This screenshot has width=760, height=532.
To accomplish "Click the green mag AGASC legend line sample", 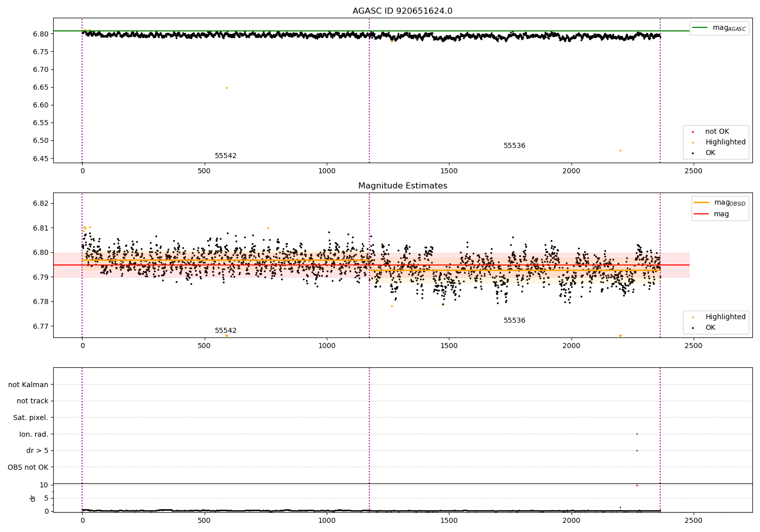I will point(700,28).
